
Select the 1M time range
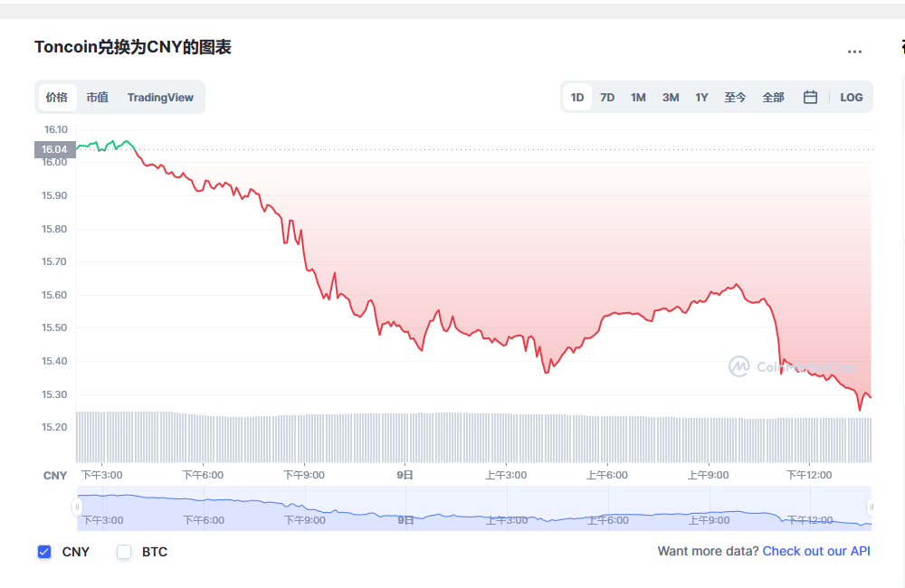pos(638,97)
